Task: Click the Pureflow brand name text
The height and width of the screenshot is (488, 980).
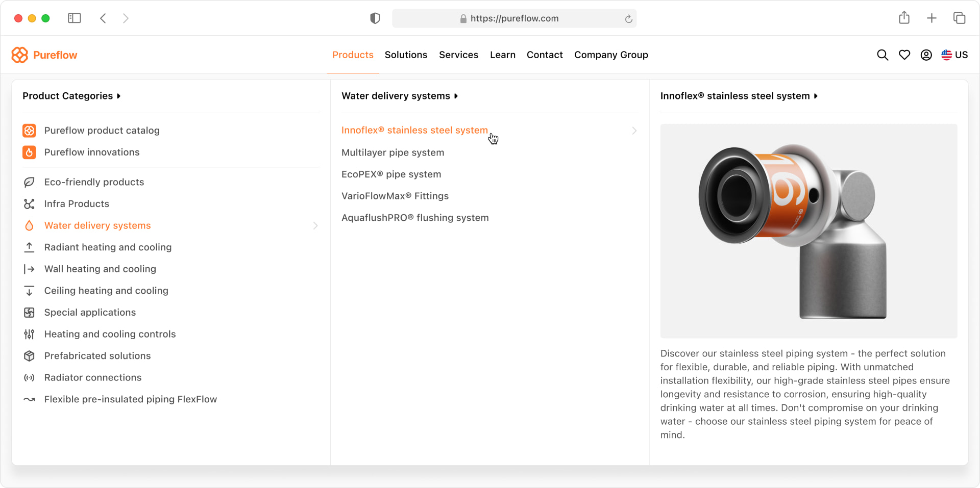Action: click(55, 55)
